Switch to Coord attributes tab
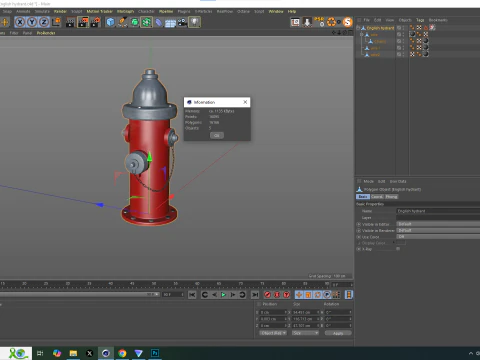The width and height of the screenshot is (480, 360). [377, 197]
